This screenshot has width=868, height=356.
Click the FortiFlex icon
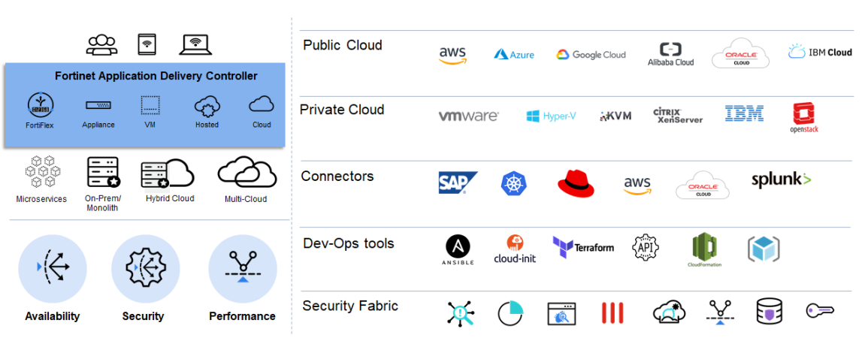pos(41,105)
